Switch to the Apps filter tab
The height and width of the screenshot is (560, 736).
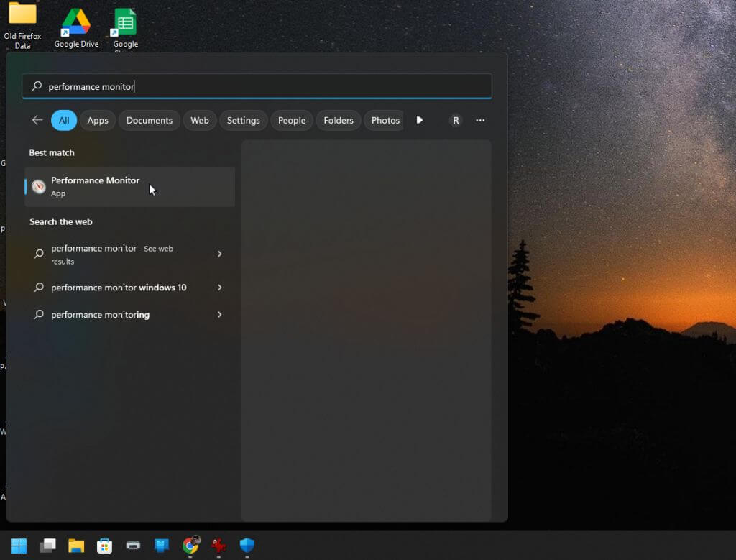tap(98, 120)
